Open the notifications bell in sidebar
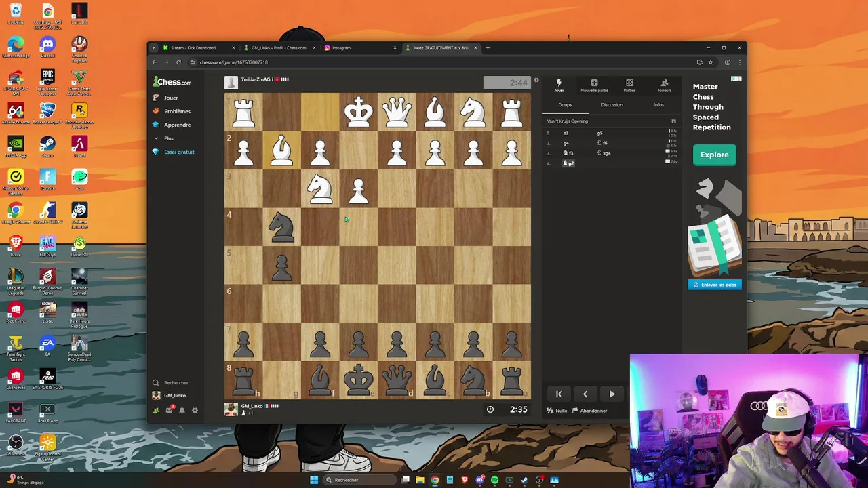The image size is (868, 488). point(182,410)
